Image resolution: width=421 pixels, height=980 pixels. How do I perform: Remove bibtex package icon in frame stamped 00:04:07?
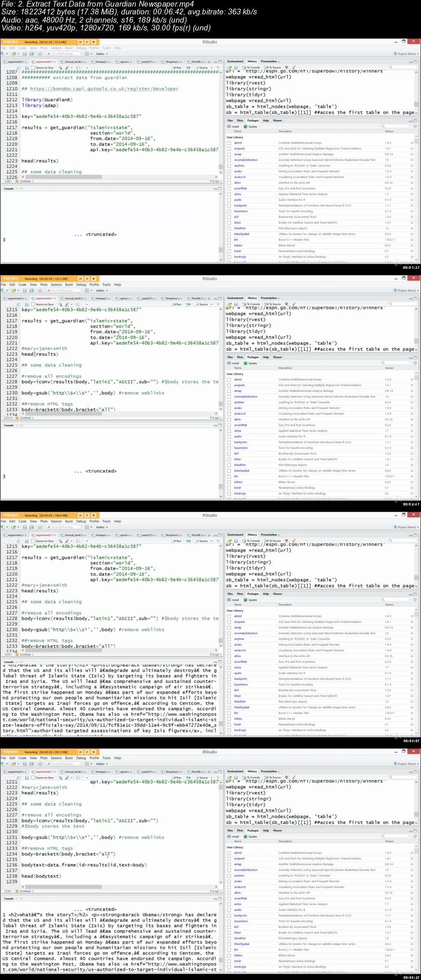point(412,719)
